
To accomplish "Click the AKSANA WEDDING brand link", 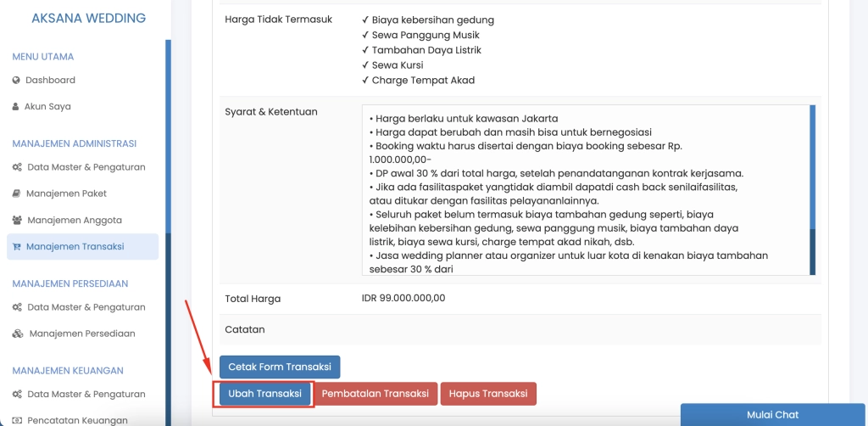I will (x=88, y=18).
